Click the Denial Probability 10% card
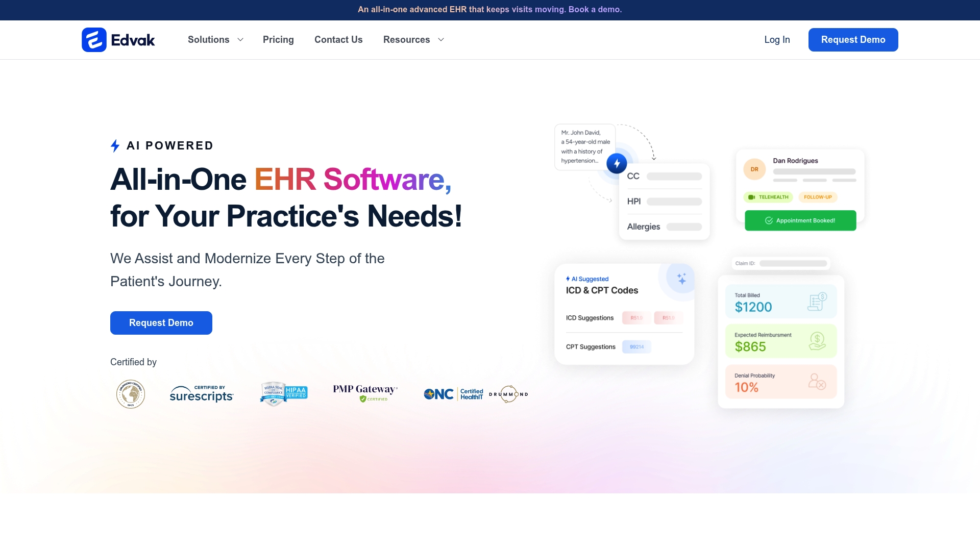 coord(781,382)
